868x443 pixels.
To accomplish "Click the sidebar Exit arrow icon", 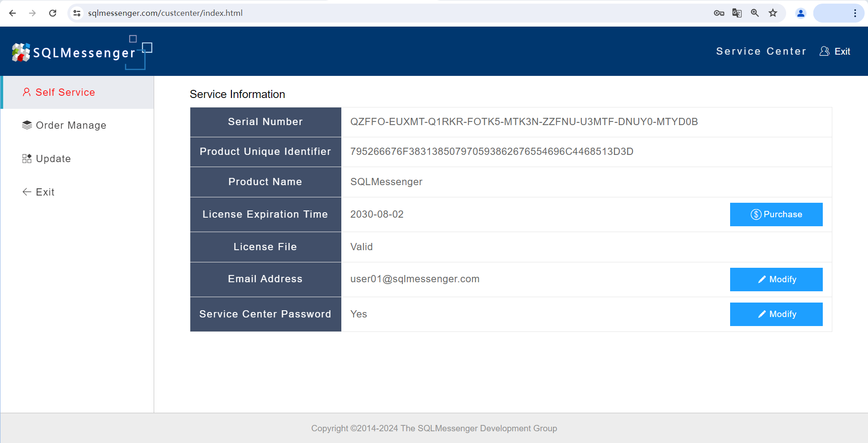I will (27, 192).
